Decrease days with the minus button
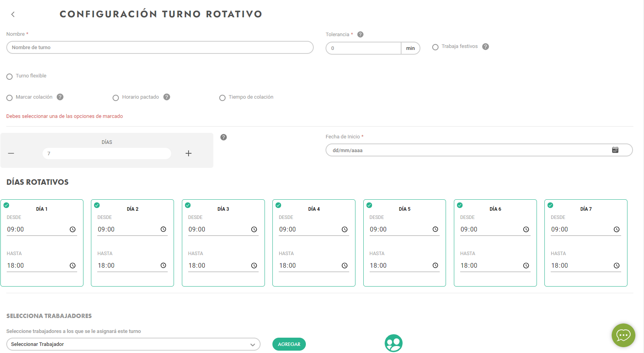This screenshot has width=644, height=353. click(x=11, y=153)
